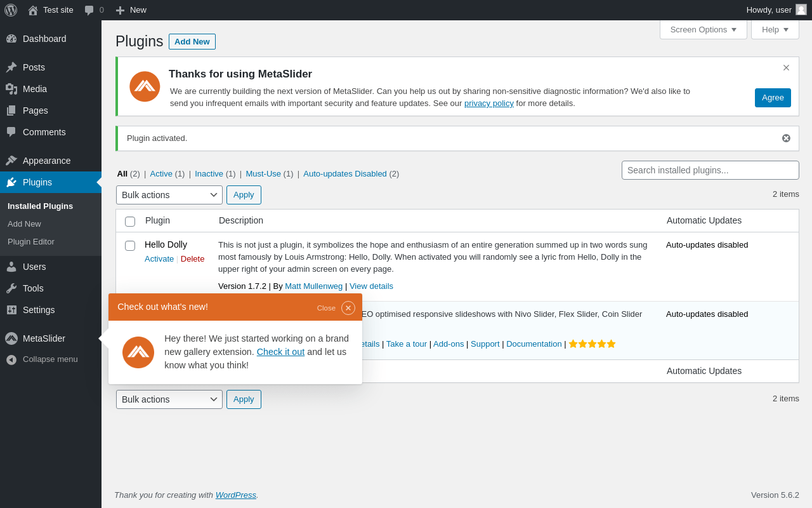Click the Posts pin icon
The height and width of the screenshot is (508, 812).
11,67
